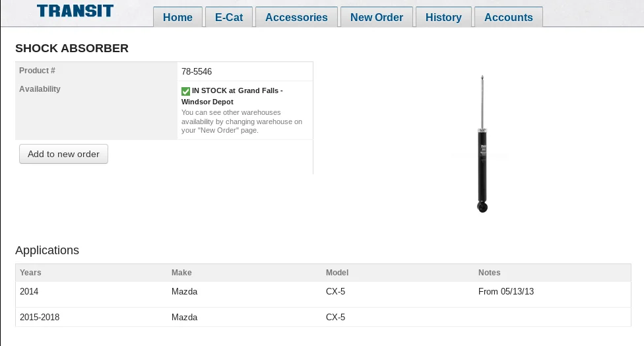Go to the Accessories tab
The height and width of the screenshot is (346, 644).
click(x=296, y=17)
